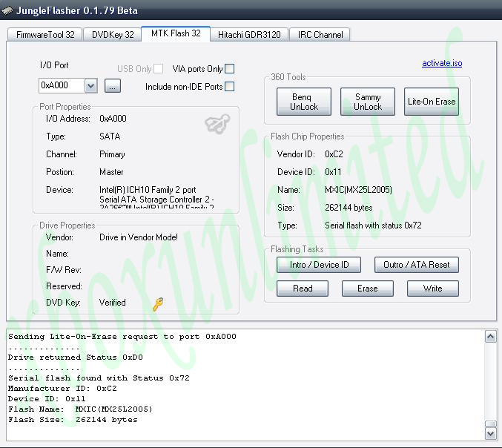Viewport: 502px width, 448px height.
Task: Click the '262144 bytes' size value in Flash Chip Properties
Action: 349,208
